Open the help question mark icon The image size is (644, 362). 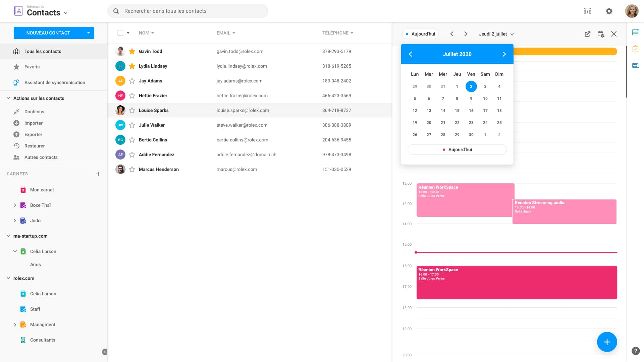coord(635,351)
